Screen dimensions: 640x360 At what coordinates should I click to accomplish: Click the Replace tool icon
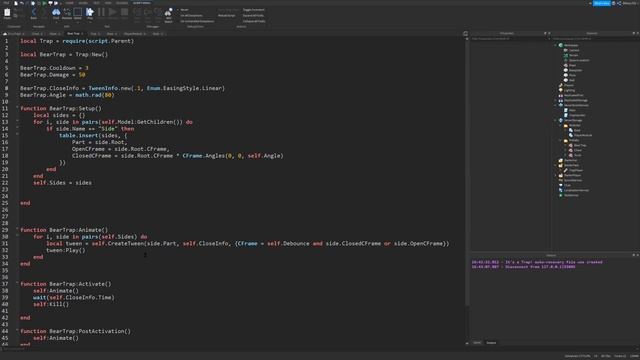point(67,12)
